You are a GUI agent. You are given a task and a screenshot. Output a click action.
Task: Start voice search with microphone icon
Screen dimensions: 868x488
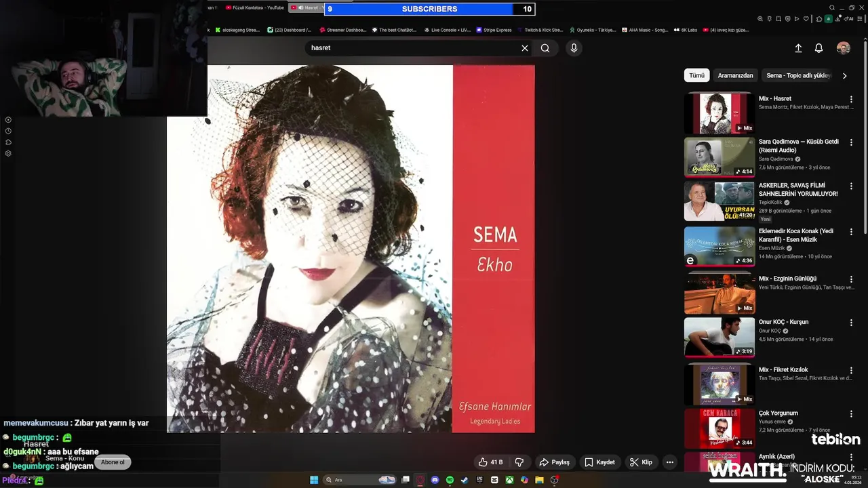(574, 48)
